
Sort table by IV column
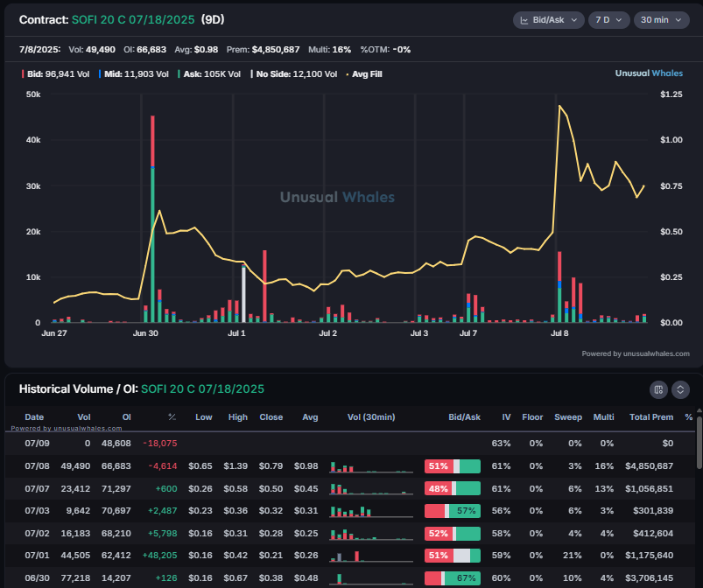[506, 417]
